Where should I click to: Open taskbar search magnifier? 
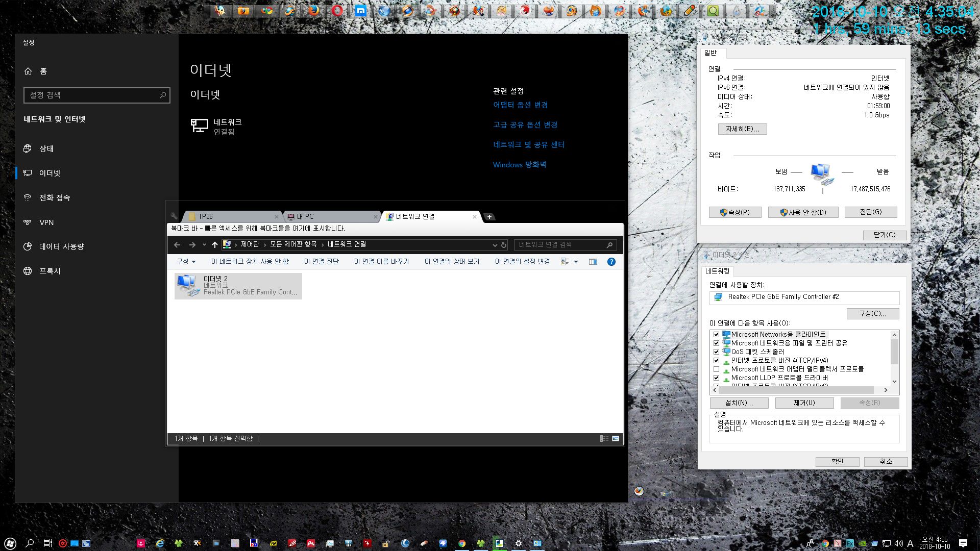(30, 543)
